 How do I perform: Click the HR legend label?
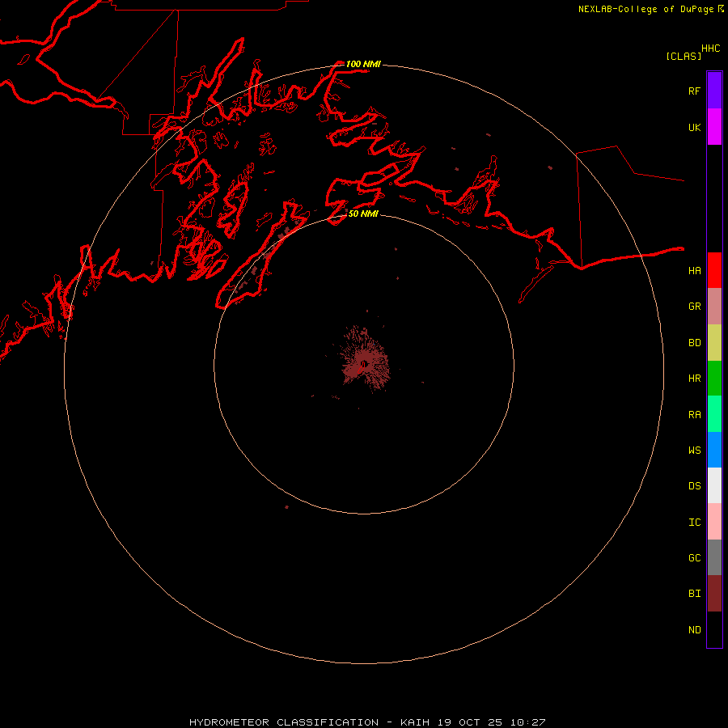pyautogui.click(x=694, y=379)
